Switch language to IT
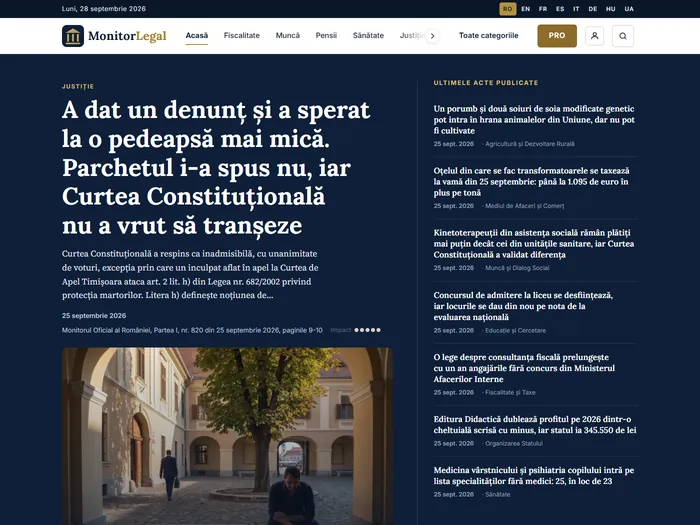Image resolution: width=700 pixels, height=525 pixels. coord(576,9)
